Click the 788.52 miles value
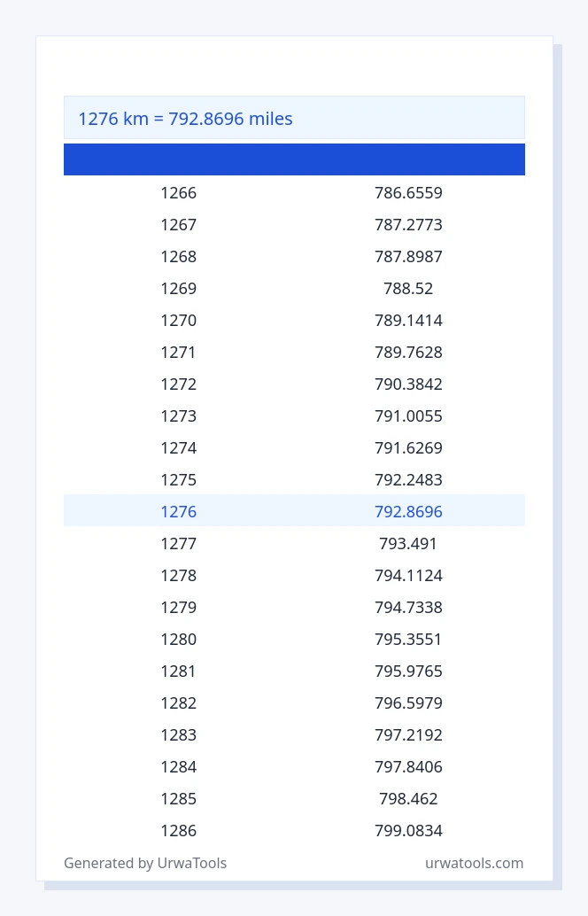This screenshot has height=916, width=588. pyautogui.click(x=409, y=289)
